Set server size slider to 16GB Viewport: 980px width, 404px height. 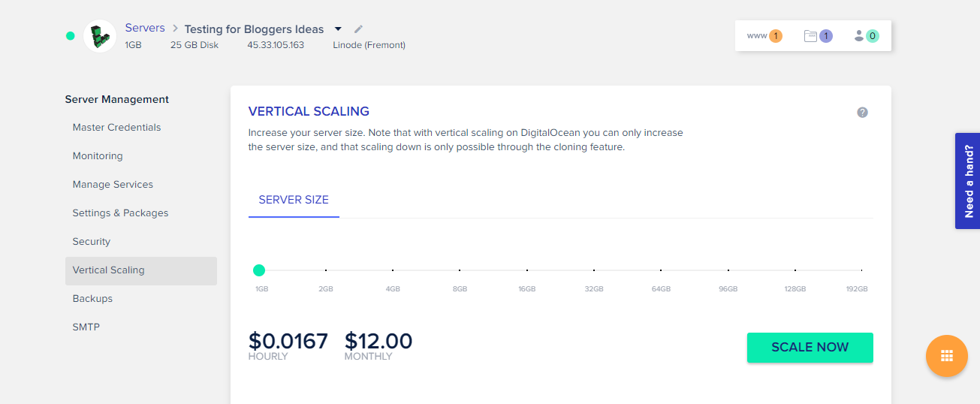coord(527,270)
